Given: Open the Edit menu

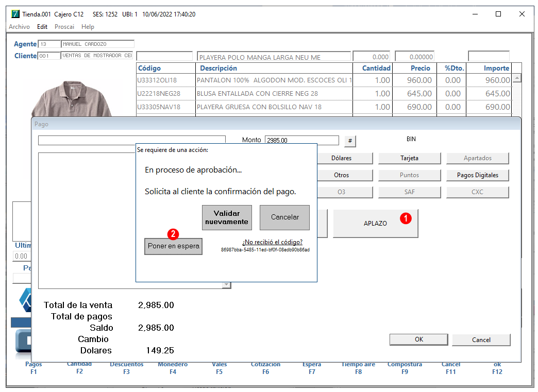Looking at the screenshot, I should click(x=42, y=27).
